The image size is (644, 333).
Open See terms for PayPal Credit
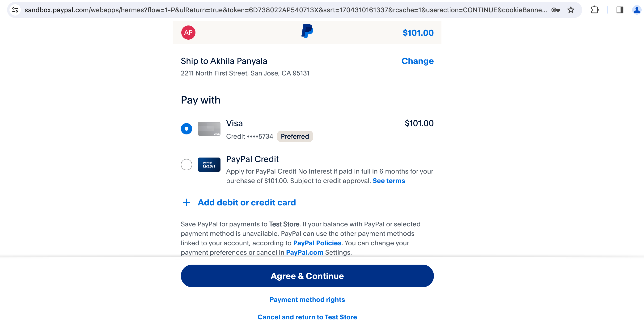click(x=389, y=181)
